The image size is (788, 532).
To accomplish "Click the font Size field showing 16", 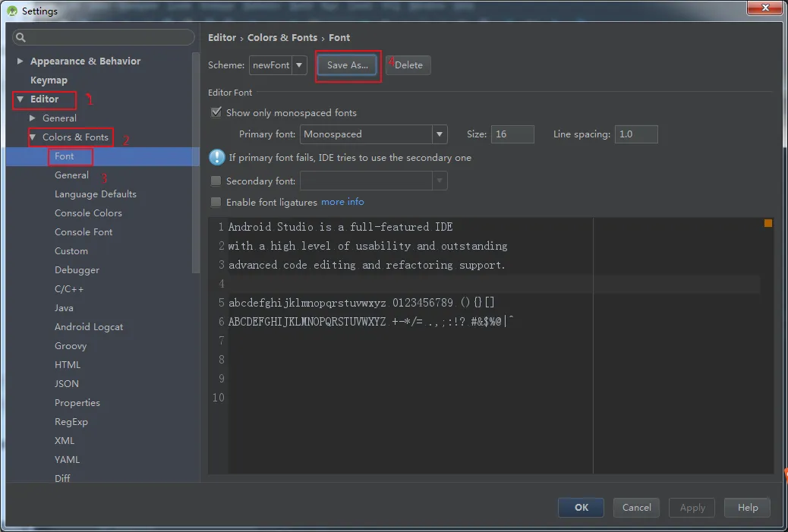I will [512, 134].
